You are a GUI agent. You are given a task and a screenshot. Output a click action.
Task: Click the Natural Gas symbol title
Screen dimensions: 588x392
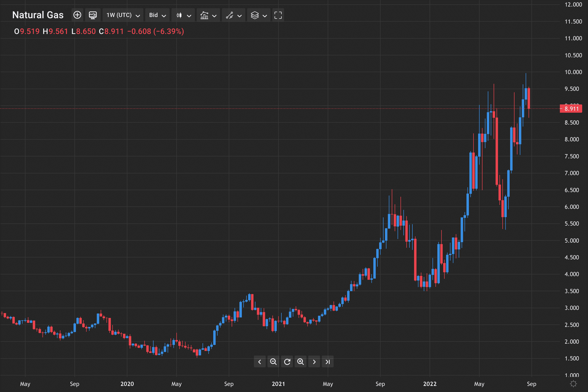tap(38, 15)
